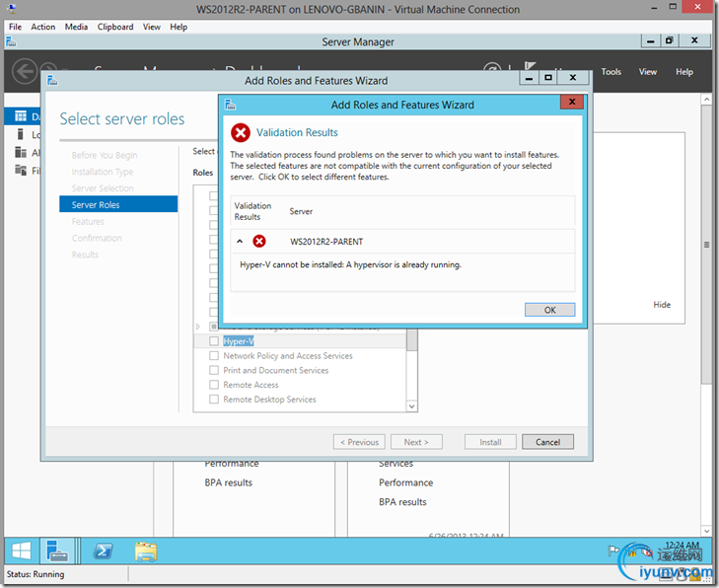The height and width of the screenshot is (588, 719).
Task: Select the Before You Begin step
Action: click(105, 155)
